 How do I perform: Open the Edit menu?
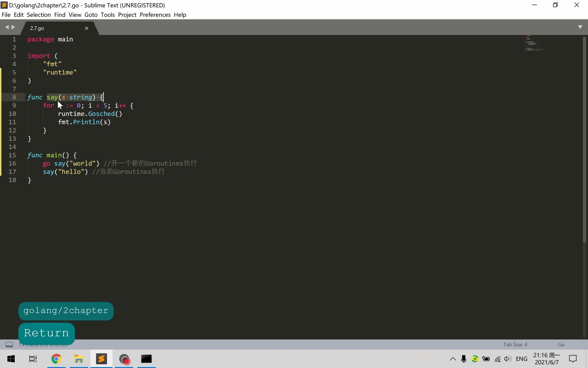click(x=19, y=15)
